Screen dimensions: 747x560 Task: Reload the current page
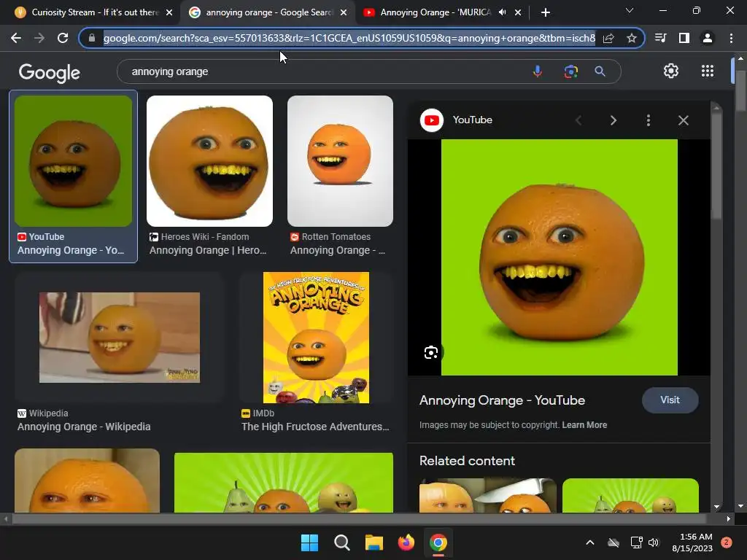(63, 38)
